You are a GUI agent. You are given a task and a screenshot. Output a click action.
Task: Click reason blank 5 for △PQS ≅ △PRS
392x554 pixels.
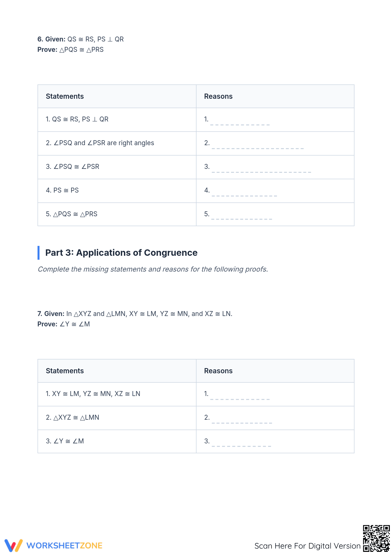point(242,217)
